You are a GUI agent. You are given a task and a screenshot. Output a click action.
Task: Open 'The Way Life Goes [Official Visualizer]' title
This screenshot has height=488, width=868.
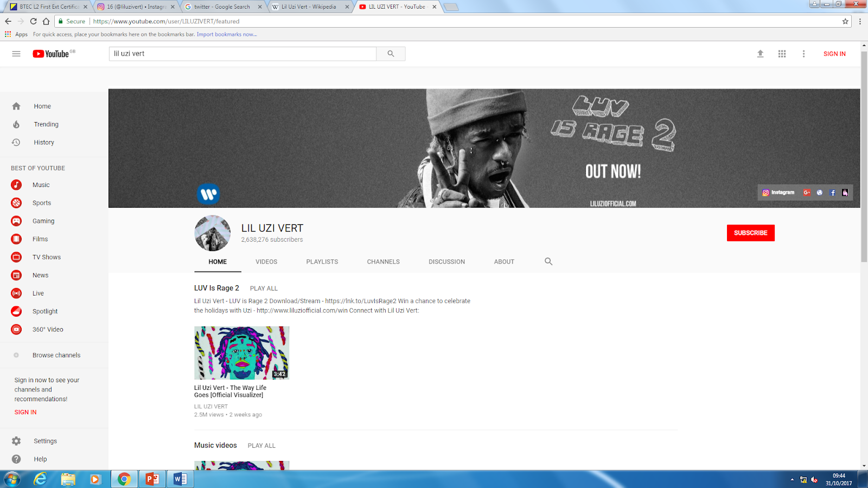[x=230, y=391]
